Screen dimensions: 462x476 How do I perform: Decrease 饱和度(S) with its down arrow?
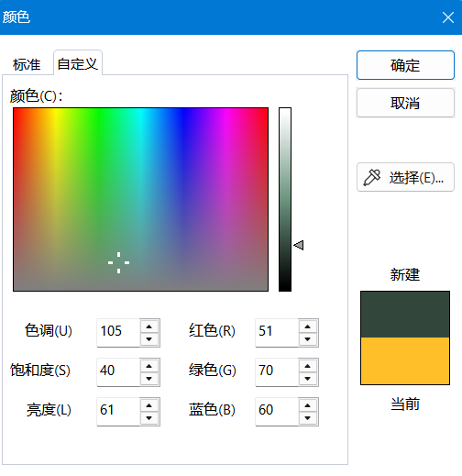pyautogui.click(x=149, y=379)
